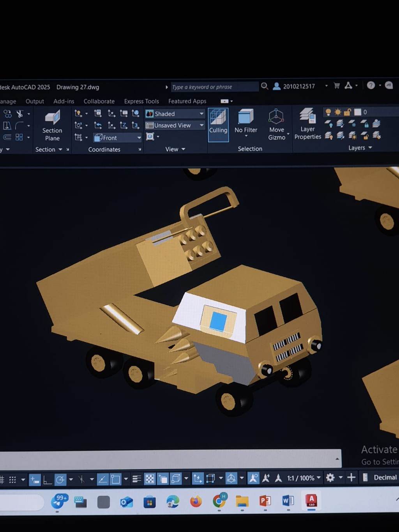Expand the Layers panel title

pyautogui.click(x=360, y=148)
